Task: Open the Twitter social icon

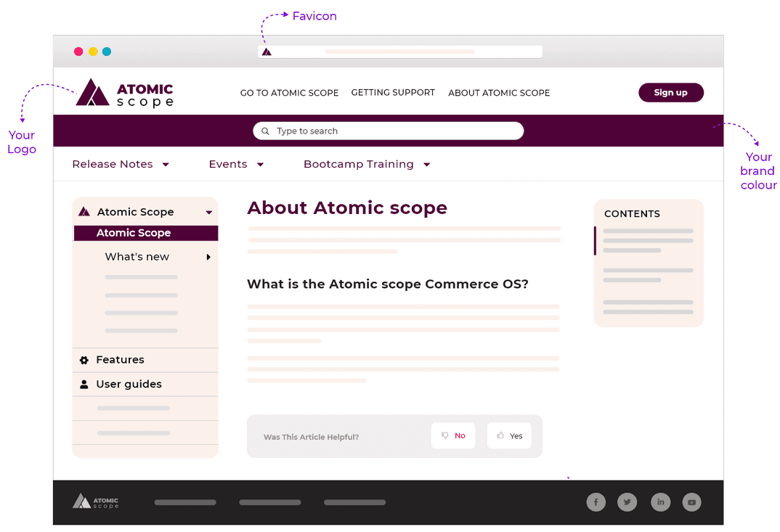Action: (x=627, y=502)
